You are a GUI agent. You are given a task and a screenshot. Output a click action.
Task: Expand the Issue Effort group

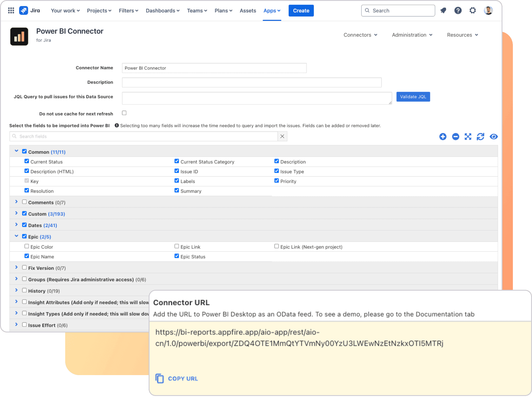[x=17, y=324]
